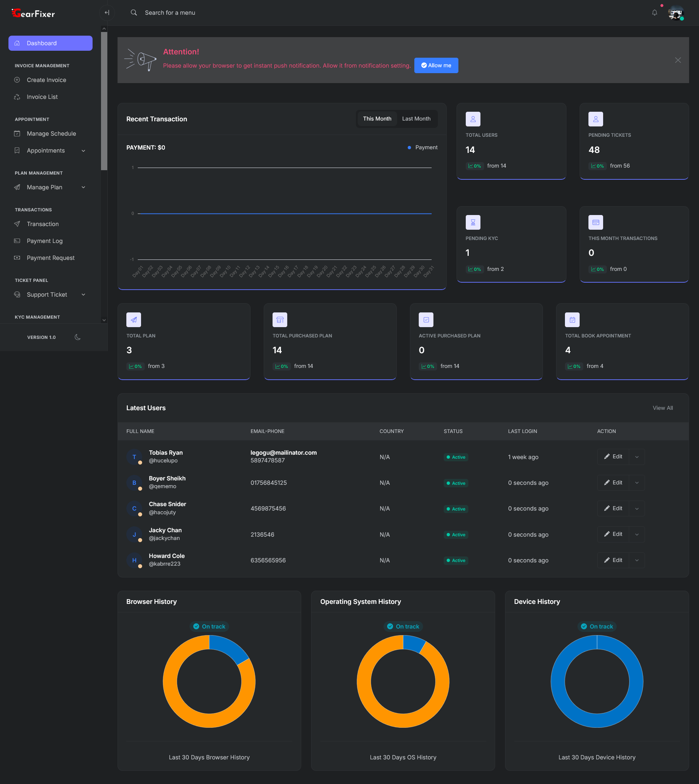Expand the Support Ticket submenu chevron
Viewport: 699px width, 784px height.
(x=83, y=295)
